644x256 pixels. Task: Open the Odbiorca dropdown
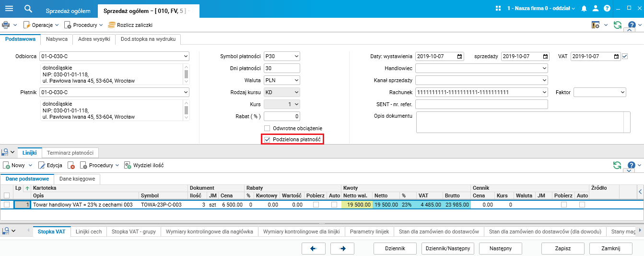coord(186,56)
